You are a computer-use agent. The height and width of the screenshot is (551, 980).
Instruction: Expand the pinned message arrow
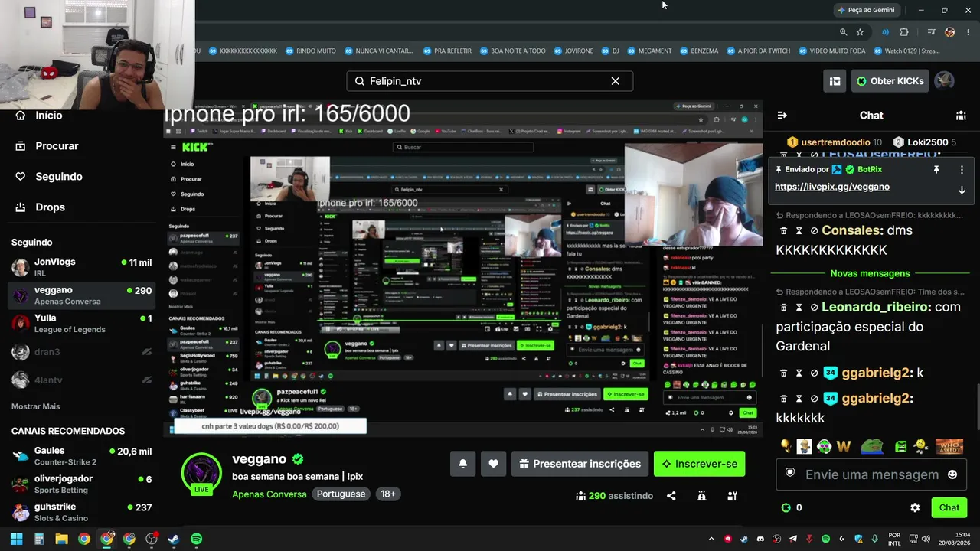pyautogui.click(x=962, y=191)
